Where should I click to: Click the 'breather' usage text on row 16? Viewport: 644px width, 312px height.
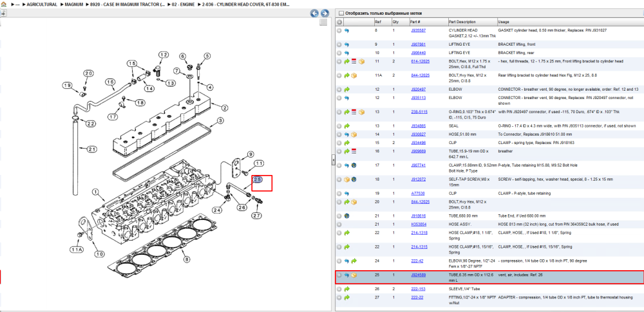[x=505, y=151]
